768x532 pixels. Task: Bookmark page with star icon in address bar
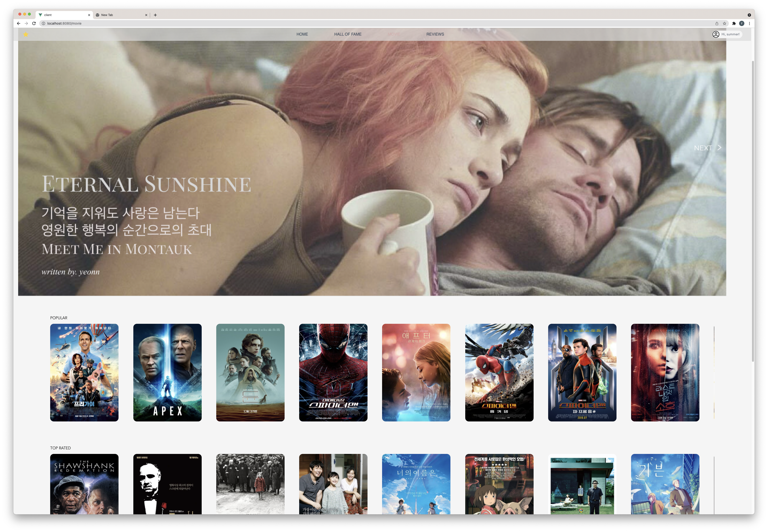pos(724,23)
